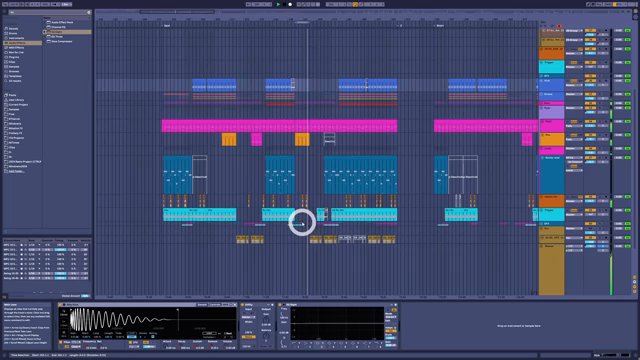Switch to the Controls tab in Simpler
640x360 pixels.
point(215,305)
